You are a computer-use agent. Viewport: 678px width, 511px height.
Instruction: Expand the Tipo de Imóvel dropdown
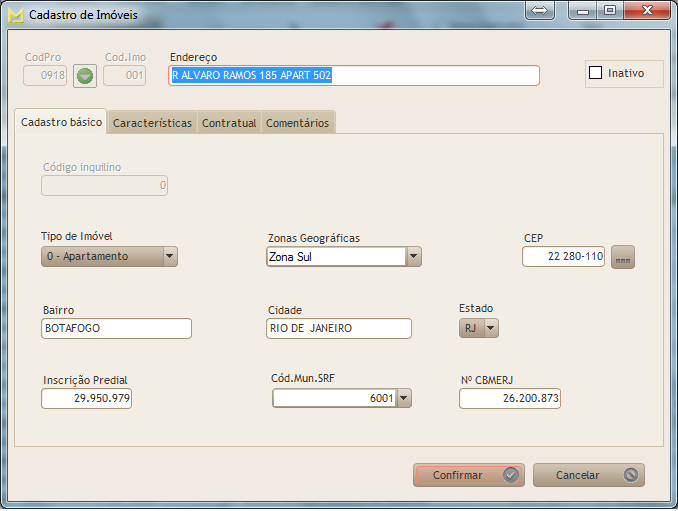[169, 257]
